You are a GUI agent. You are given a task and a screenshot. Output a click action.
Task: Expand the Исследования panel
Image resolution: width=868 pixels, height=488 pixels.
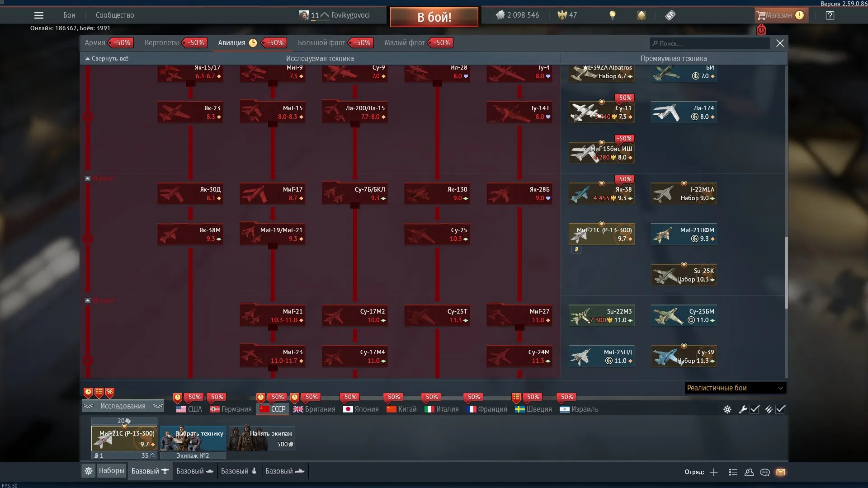pos(123,406)
